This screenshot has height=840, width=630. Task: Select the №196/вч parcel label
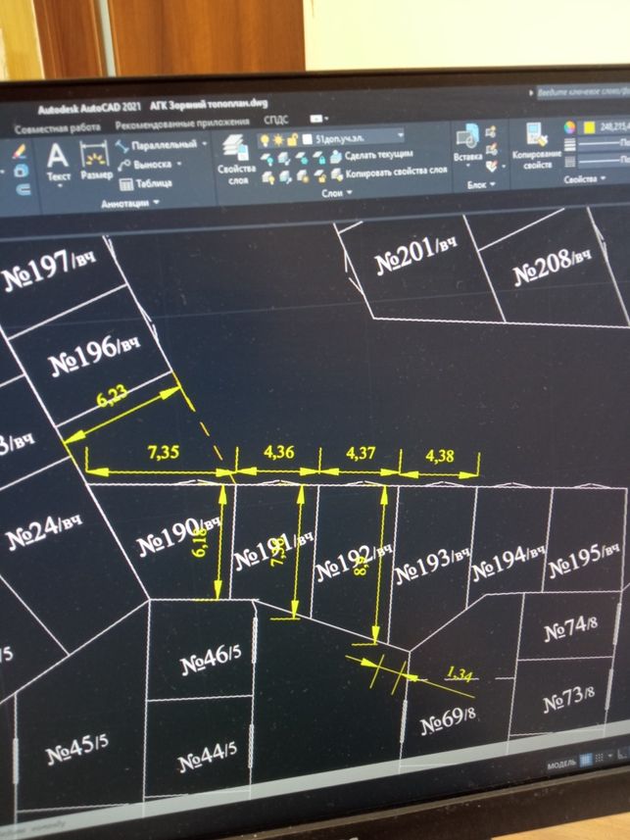(x=94, y=355)
